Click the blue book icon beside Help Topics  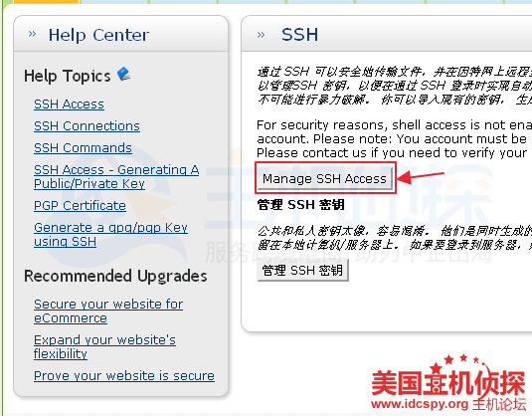click(x=124, y=74)
